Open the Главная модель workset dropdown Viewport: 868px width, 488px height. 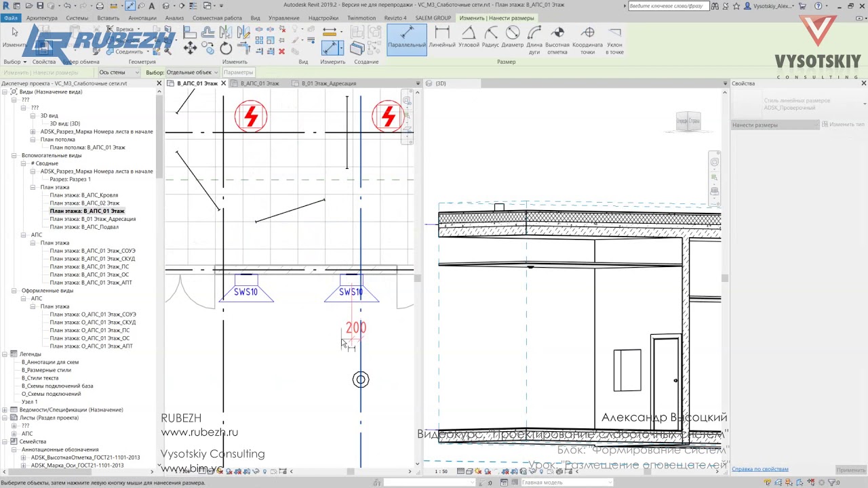[566, 483]
